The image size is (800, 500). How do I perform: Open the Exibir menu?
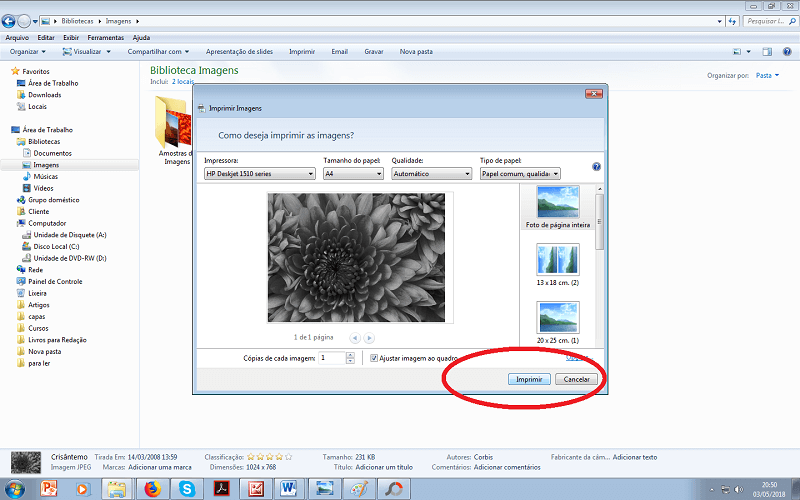pyautogui.click(x=69, y=37)
